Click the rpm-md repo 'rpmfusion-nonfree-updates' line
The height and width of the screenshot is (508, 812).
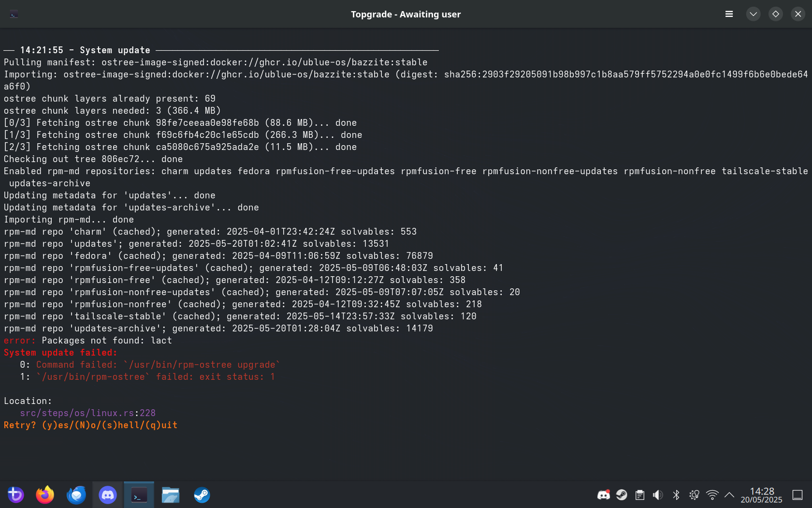(x=262, y=292)
